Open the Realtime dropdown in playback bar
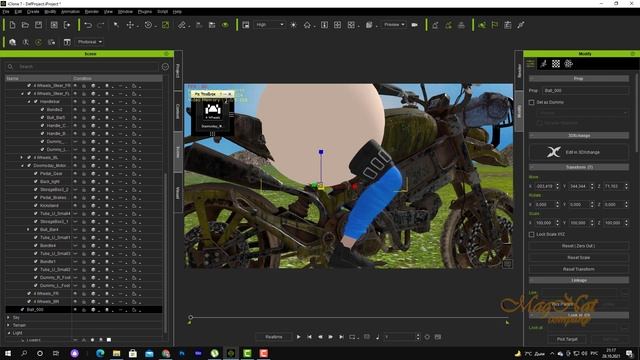 [x=274, y=337]
